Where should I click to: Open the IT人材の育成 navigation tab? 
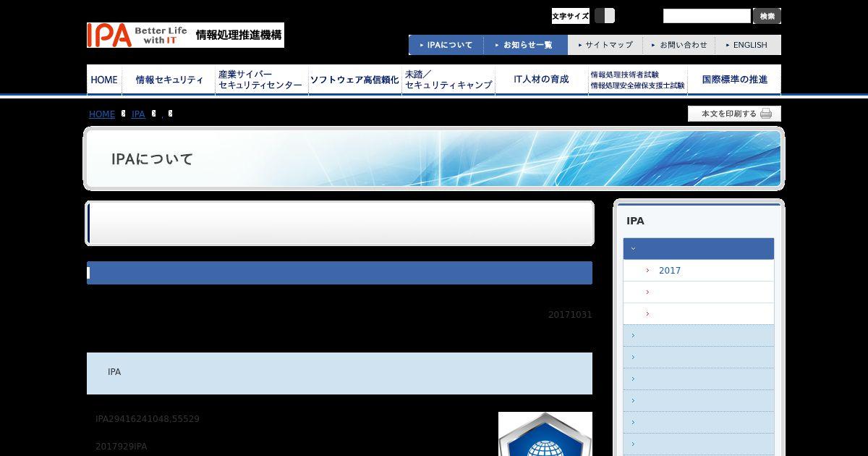[542, 80]
